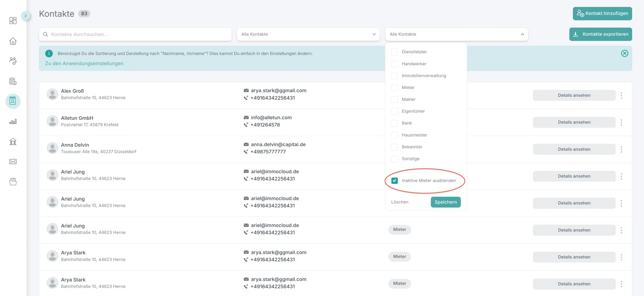Screen dimensions: 644x296
Task: Tick the Eigentümer checkbox
Action: coord(394,111)
